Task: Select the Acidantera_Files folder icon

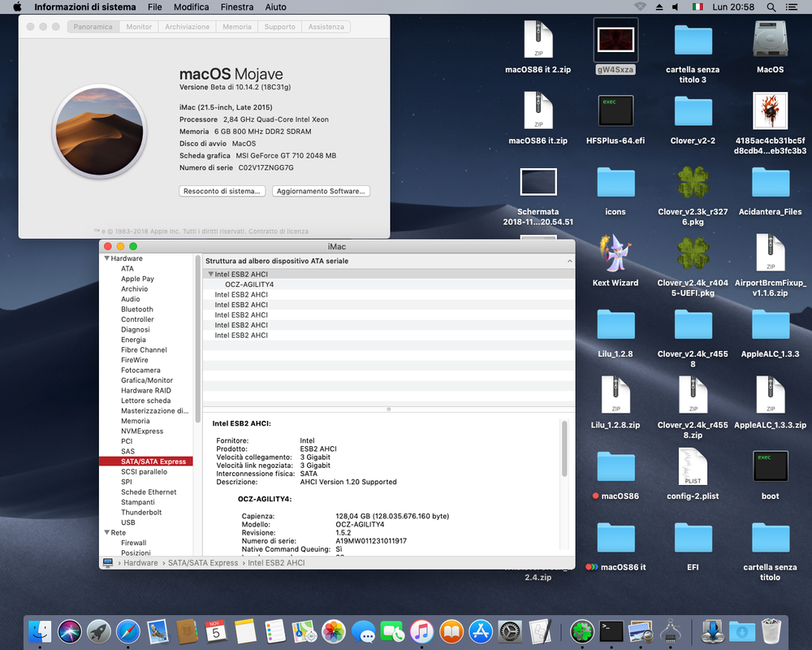Action: point(770,183)
